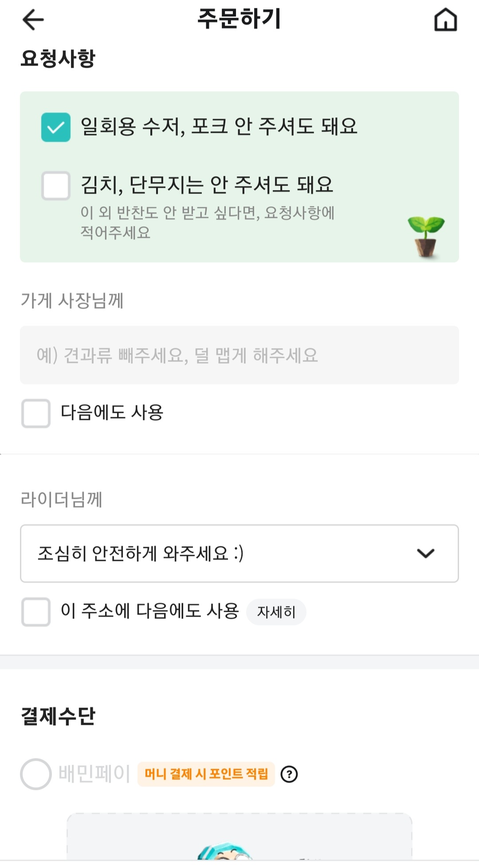This screenshot has width=479, height=868.
Task: Tap the 일회용 수저, 포크 안 주셔도 돼요 label
Action: point(219,127)
